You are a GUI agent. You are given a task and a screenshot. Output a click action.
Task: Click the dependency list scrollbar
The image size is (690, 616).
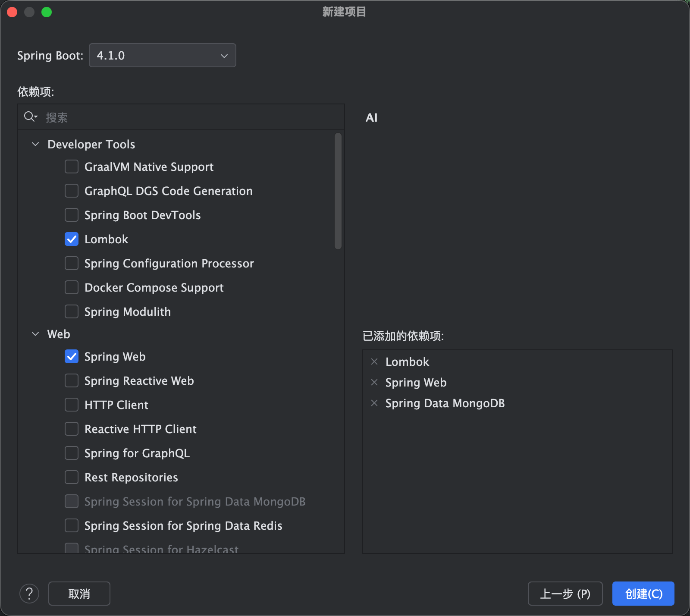click(x=338, y=191)
